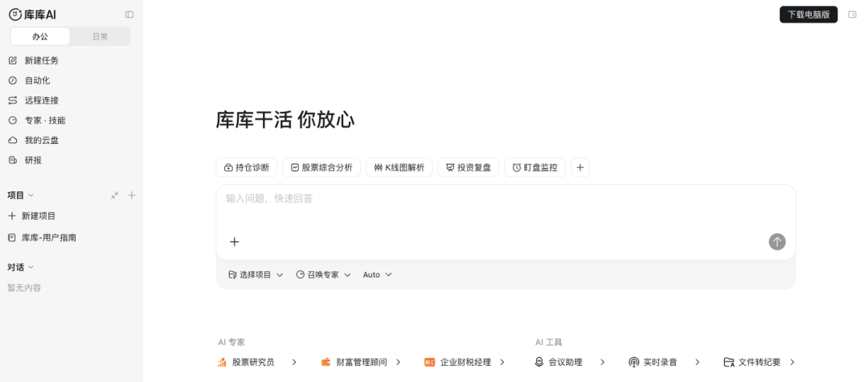The height and width of the screenshot is (382, 868).
Task: Open the right panel toggle icon at top right
Action: click(852, 14)
